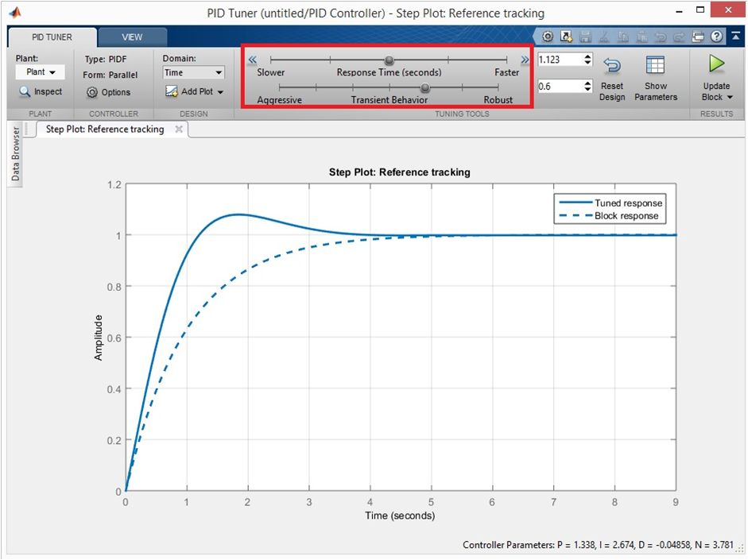The height and width of the screenshot is (560, 748).
Task: Click the Transient Behavior slider handle
Action: (x=425, y=87)
